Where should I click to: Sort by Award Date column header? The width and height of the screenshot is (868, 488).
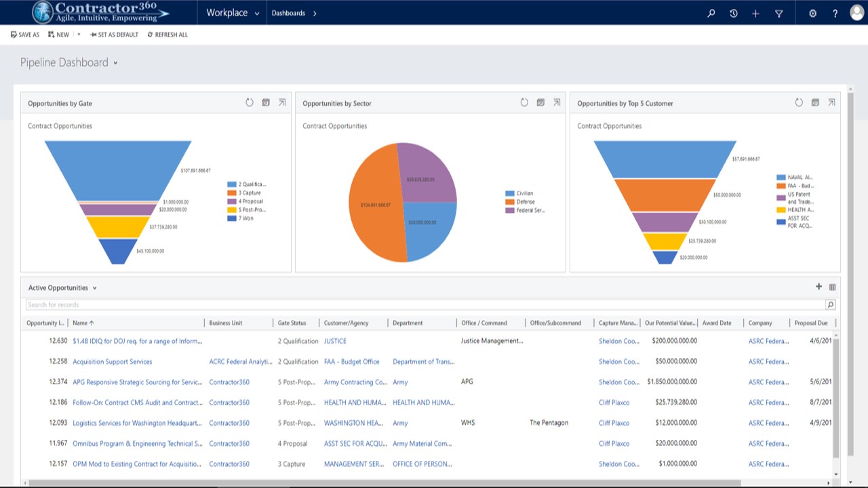717,323
